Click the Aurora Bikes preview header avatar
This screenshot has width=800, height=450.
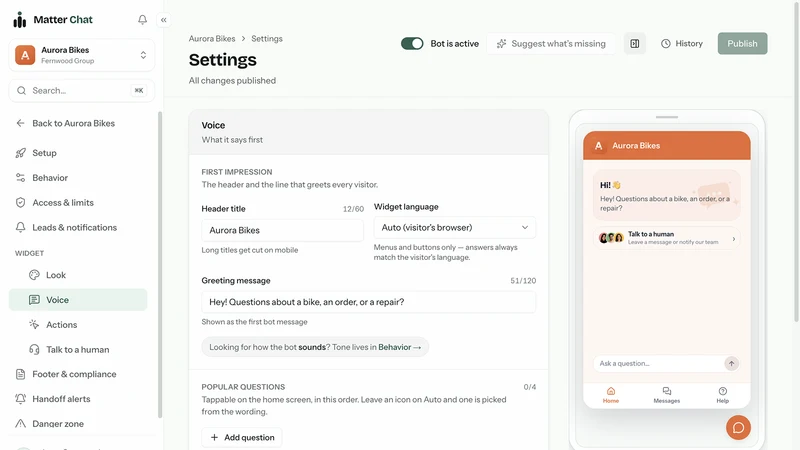point(598,146)
